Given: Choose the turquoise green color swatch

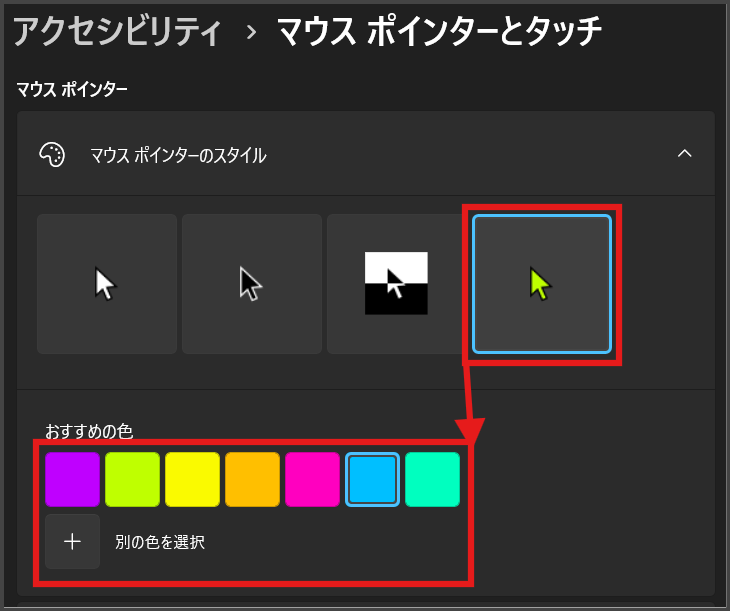Looking at the screenshot, I should coord(432,480).
